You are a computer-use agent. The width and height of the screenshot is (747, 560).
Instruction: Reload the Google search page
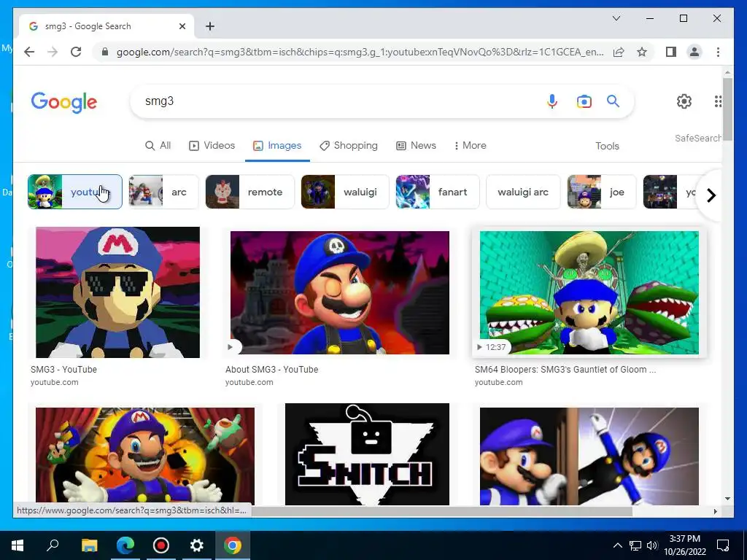[76, 52]
